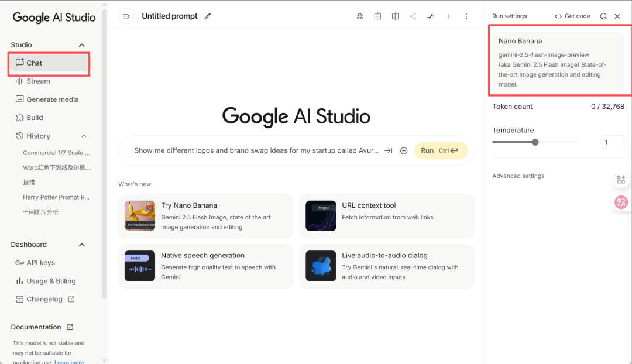Collapse the History list

pos(84,136)
